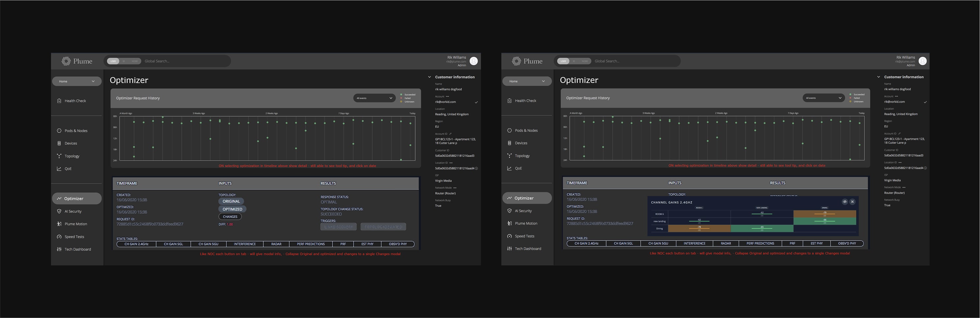Click Global Search field in the Channel Gains popup screen
This screenshot has width=980, height=318.
click(x=636, y=61)
